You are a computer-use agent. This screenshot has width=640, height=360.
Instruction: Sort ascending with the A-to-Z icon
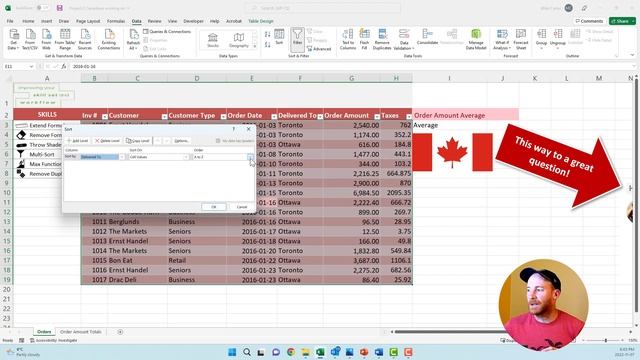click(267, 35)
